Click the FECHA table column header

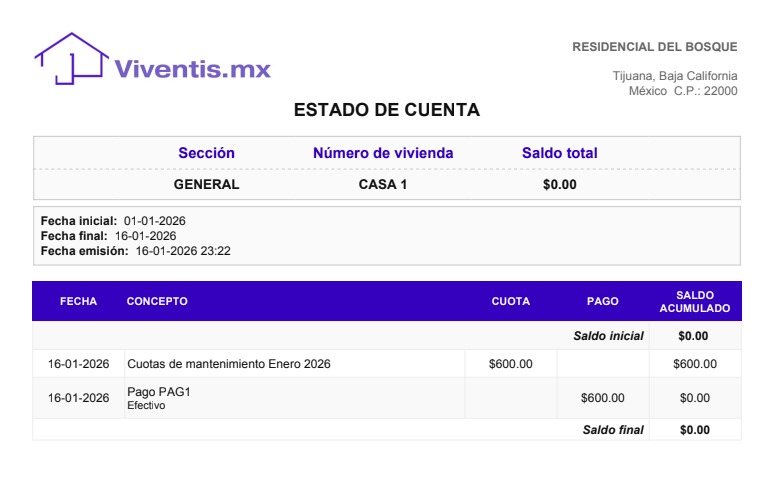pos(78,301)
